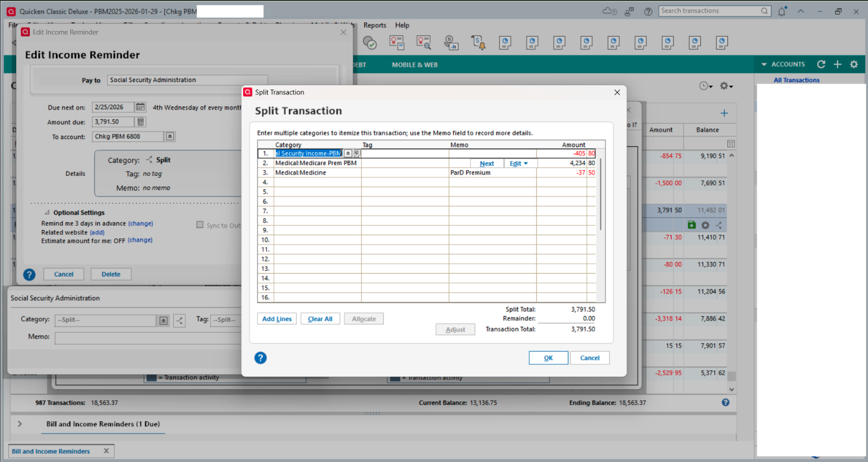
Task: Click the register scroll up arrow
Action: tap(732, 155)
